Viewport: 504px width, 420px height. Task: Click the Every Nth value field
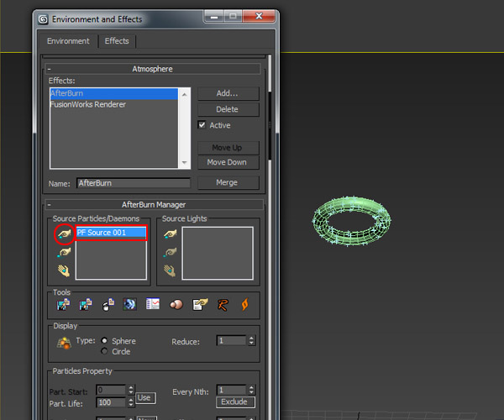(x=232, y=390)
